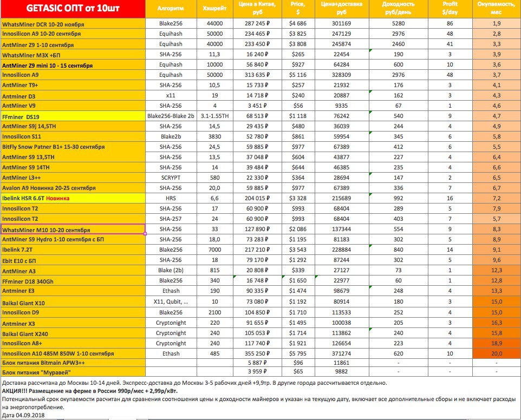Click the 'X11, Qubit, ...' algorithm cell
The image size is (521, 420).
point(171,302)
